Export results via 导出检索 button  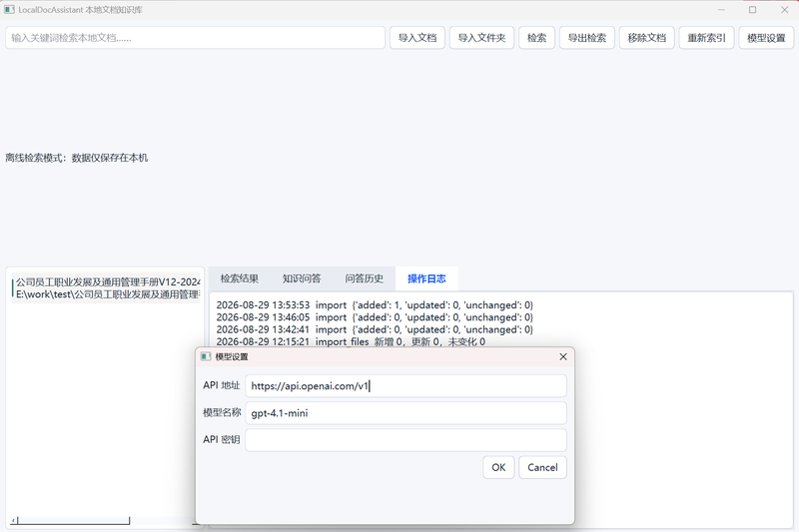click(587, 38)
